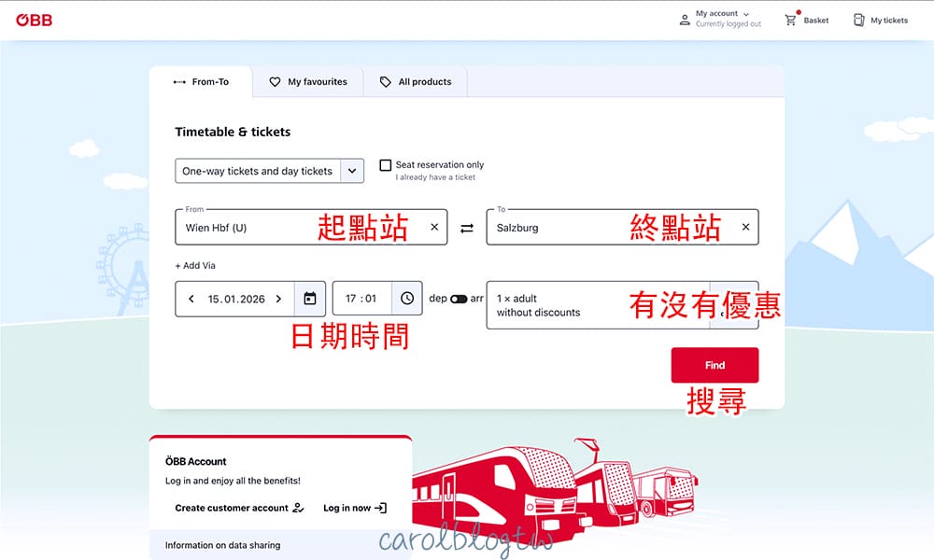Click the red Find button
This screenshot has height=560, width=934.
click(x=715, y=365)
